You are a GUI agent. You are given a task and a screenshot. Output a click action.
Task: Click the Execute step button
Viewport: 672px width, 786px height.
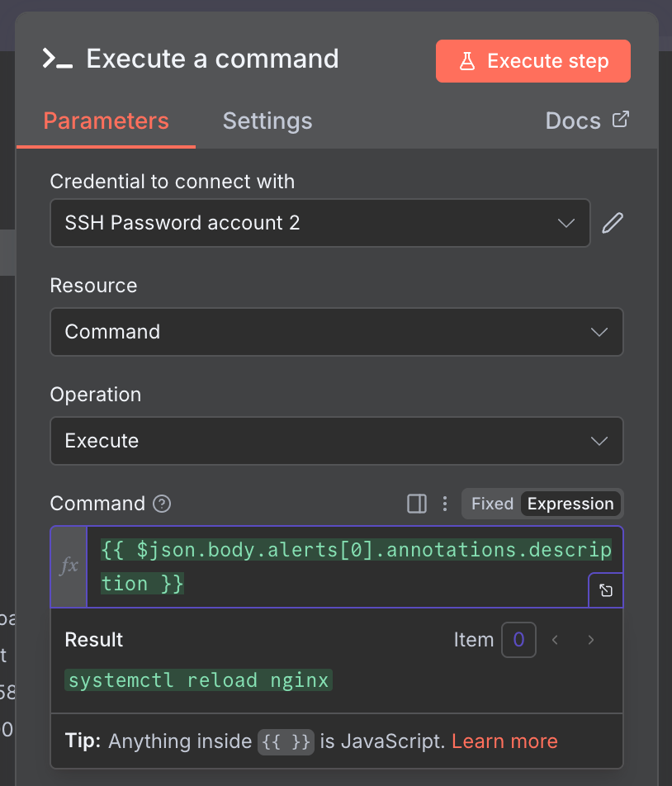pos(533,61)
